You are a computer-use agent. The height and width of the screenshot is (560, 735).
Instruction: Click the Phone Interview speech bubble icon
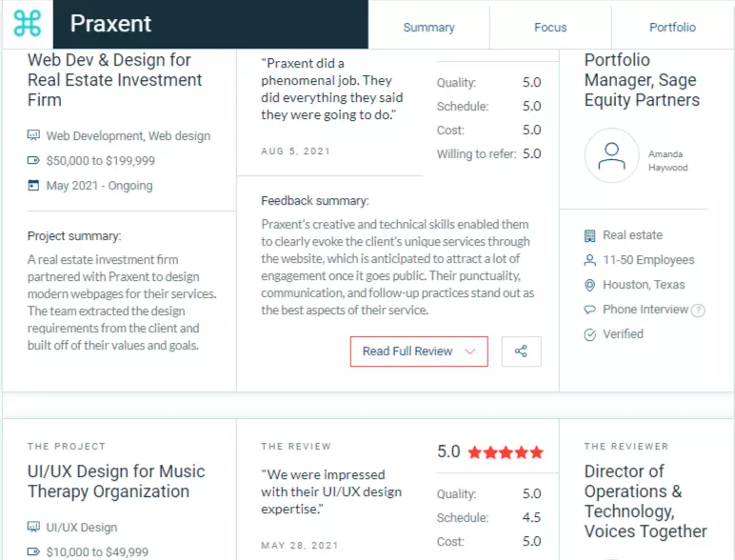[x=589, y=310]
